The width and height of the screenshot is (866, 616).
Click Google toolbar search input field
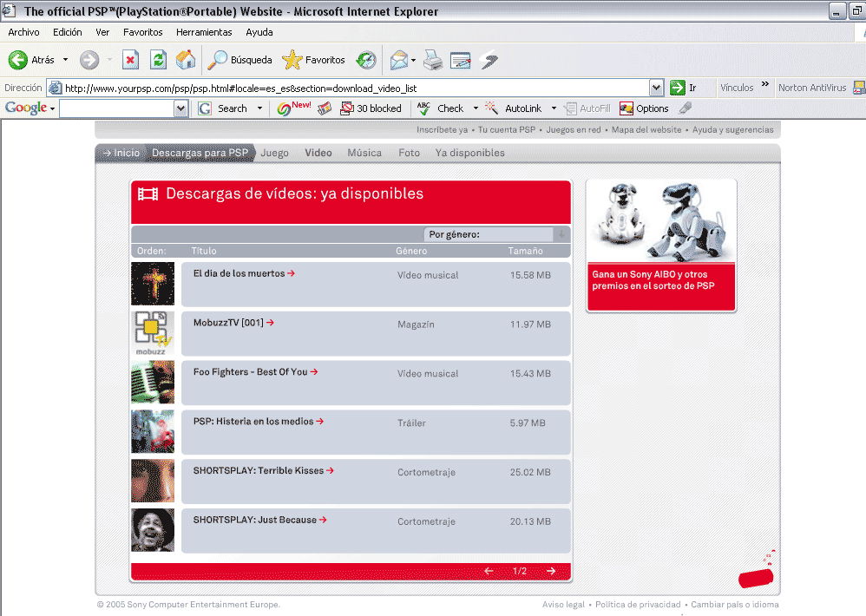pyautogui.click(x=116, y=108)
